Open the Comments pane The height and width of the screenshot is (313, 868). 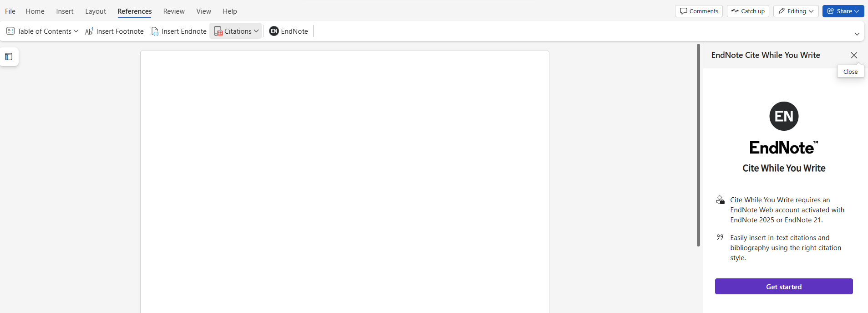click(699, 11)
